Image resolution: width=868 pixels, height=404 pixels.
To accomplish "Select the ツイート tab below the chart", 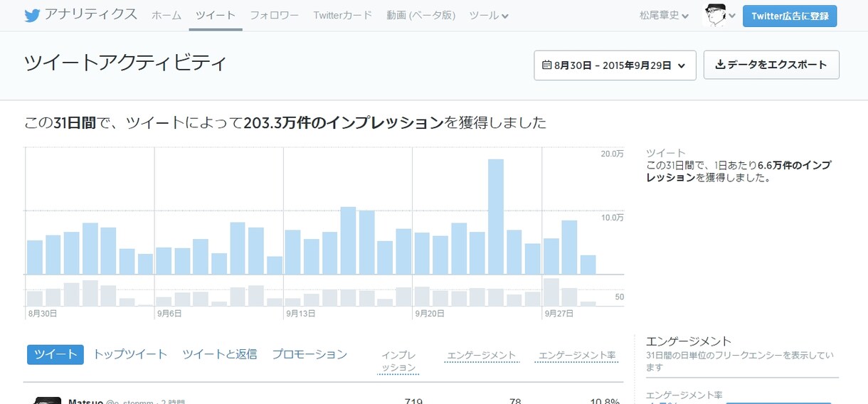I will click(x=55, y=354).
